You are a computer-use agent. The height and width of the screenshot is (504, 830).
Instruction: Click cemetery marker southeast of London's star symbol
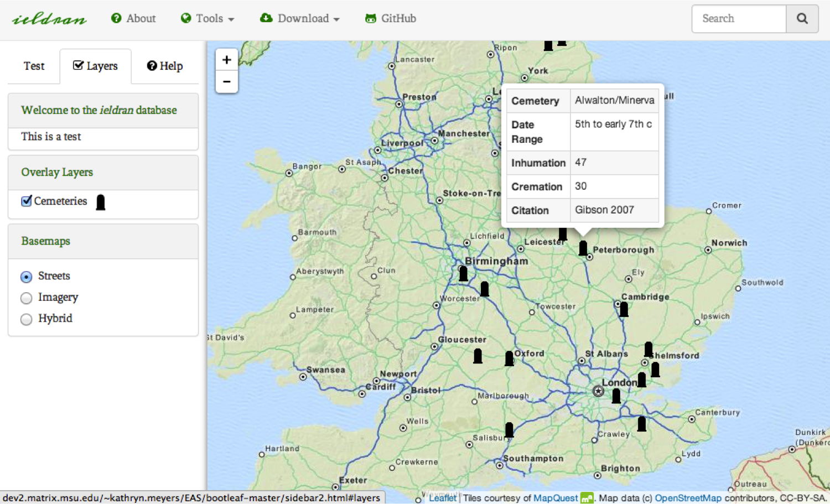coord(616,396)
